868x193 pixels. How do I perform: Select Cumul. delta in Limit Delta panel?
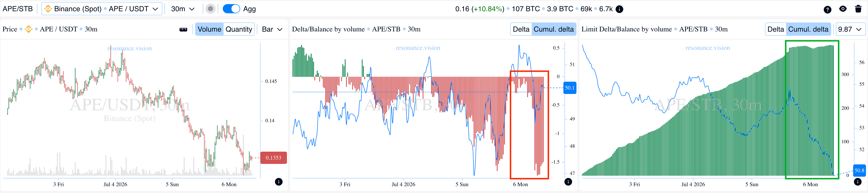tap(808, 29)
